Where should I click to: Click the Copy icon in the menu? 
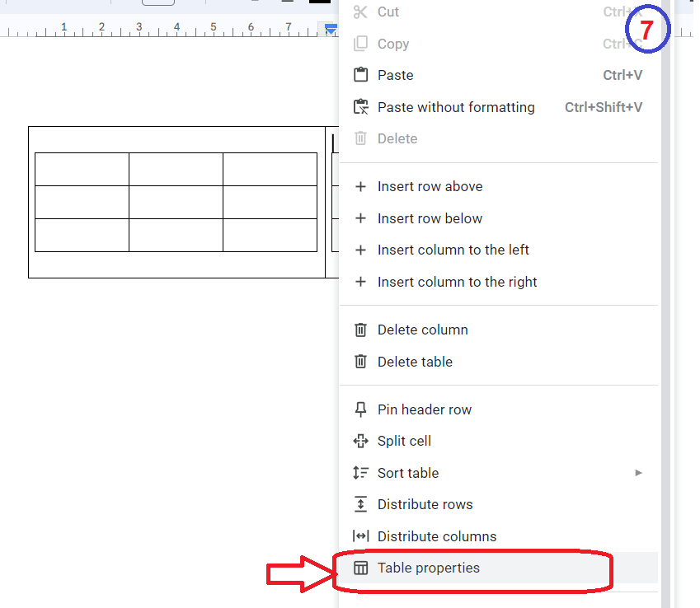360,44
